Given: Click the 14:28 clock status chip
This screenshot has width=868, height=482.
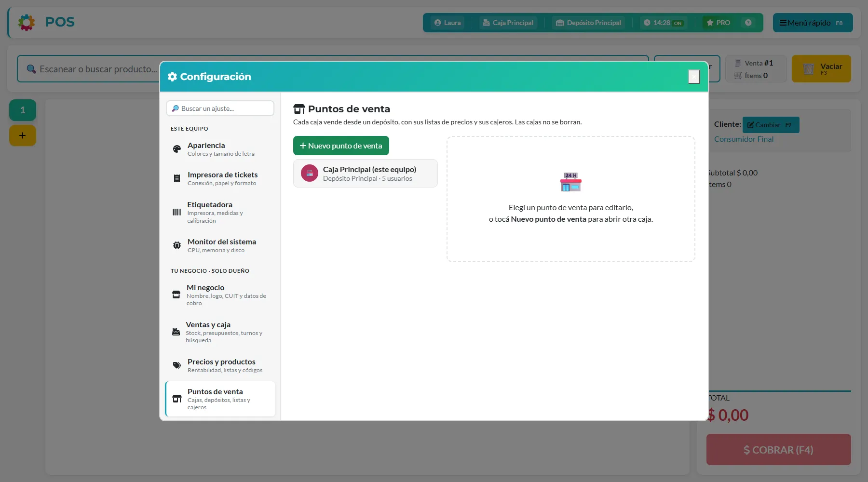Looking at the screenshot, I should tap(664, 23).
